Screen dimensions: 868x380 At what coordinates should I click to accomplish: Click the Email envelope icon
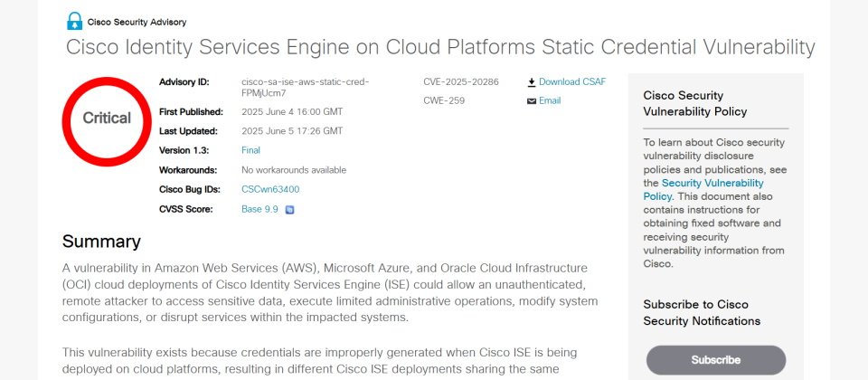(x=532, y=100)
